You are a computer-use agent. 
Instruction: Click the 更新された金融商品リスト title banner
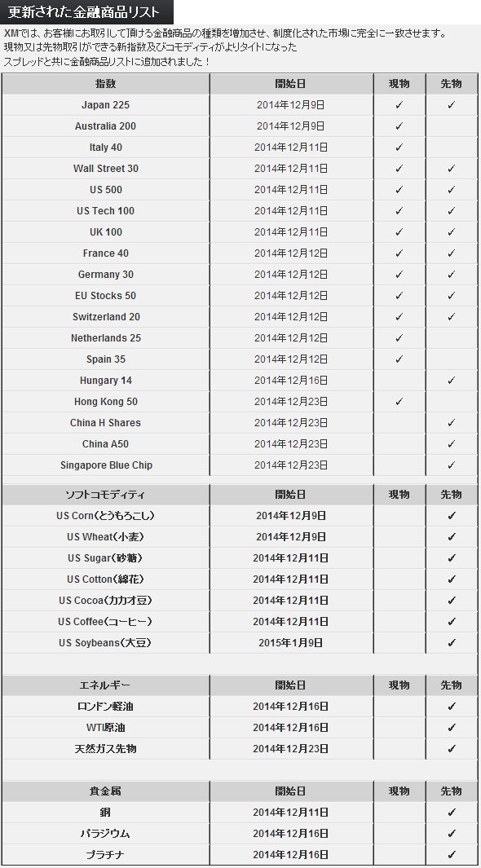[86, 12]
